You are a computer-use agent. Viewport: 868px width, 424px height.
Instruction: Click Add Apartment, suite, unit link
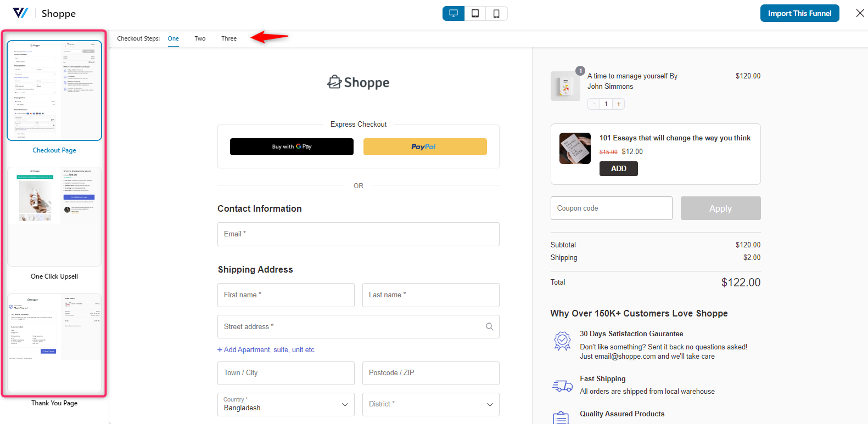[266, 350]
